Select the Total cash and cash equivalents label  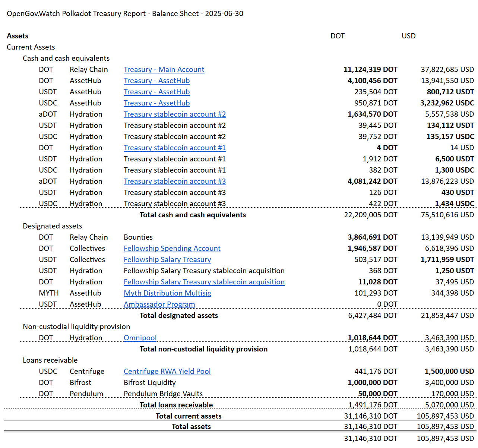(193, 215)
